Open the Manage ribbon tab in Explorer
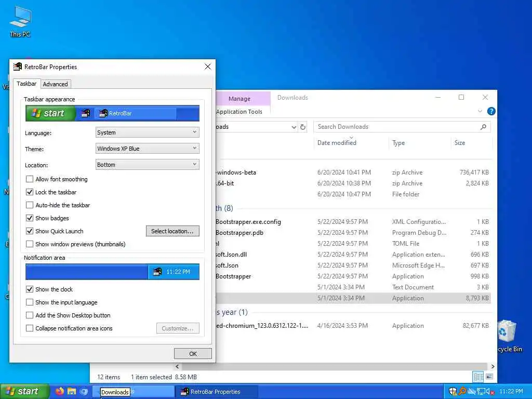This screenshot has width=532, height=399. (x=240, y=98)
